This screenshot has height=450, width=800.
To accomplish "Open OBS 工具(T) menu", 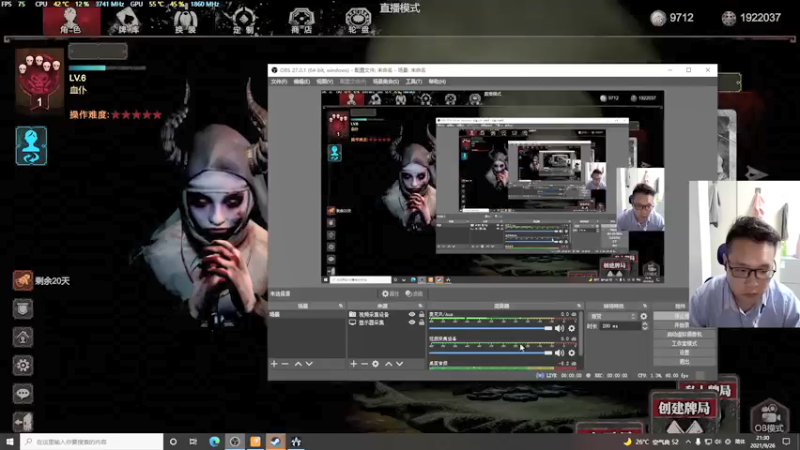I will [414, 82].
